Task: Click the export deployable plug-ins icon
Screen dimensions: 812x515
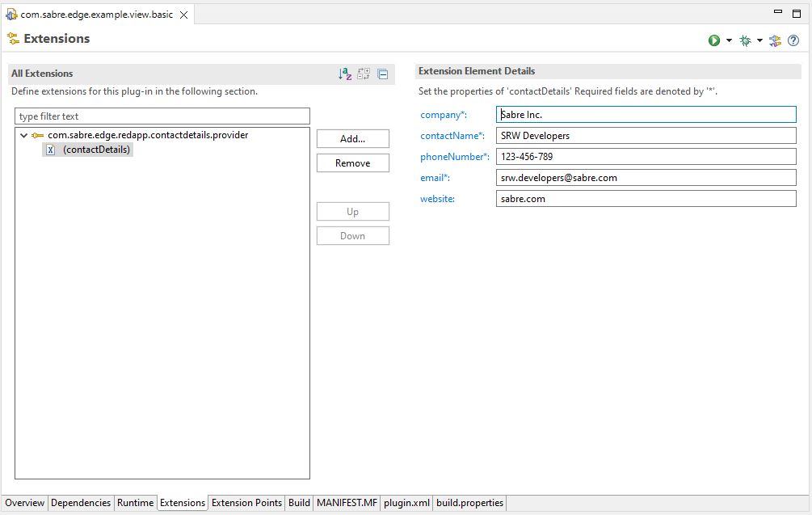Action: 775,40
